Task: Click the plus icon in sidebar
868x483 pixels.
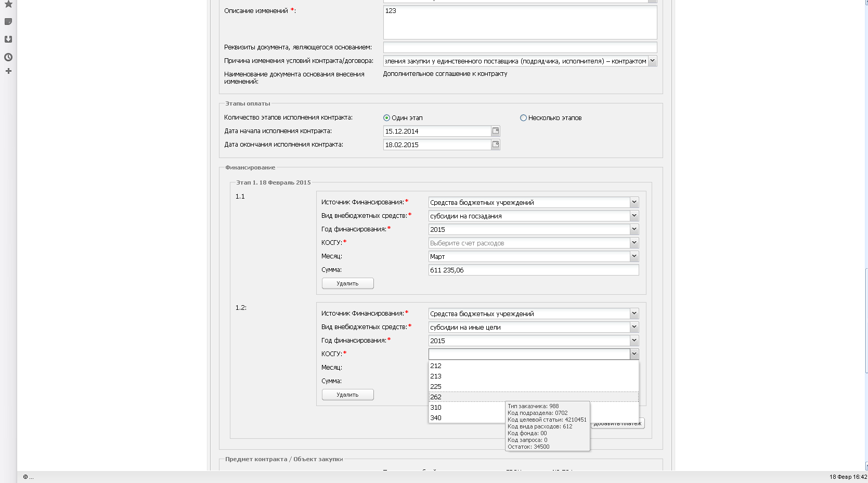Action: (8, 71)
